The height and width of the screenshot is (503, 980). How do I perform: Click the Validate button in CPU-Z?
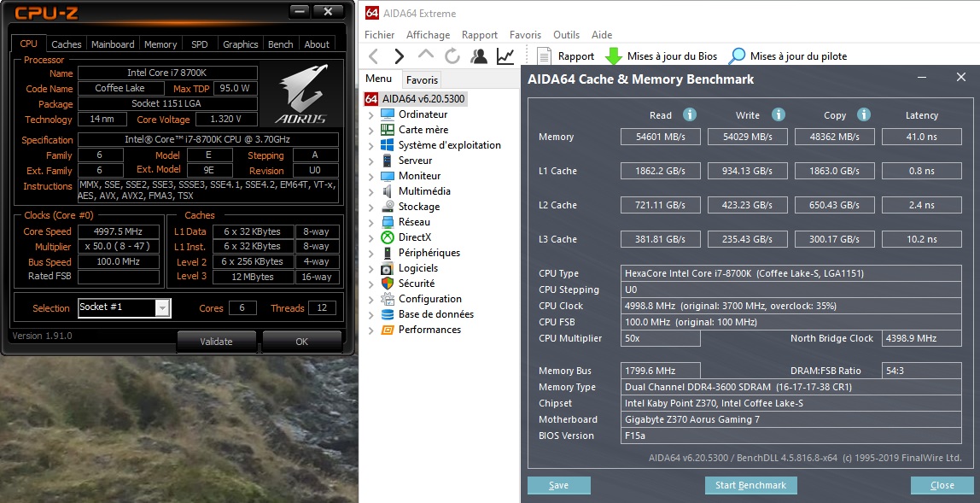[216, 342]
